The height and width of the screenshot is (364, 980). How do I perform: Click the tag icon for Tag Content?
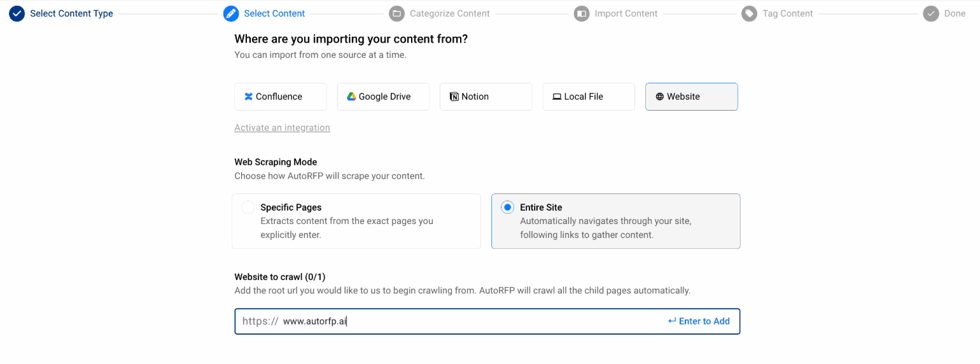click(x=749, y=13)
